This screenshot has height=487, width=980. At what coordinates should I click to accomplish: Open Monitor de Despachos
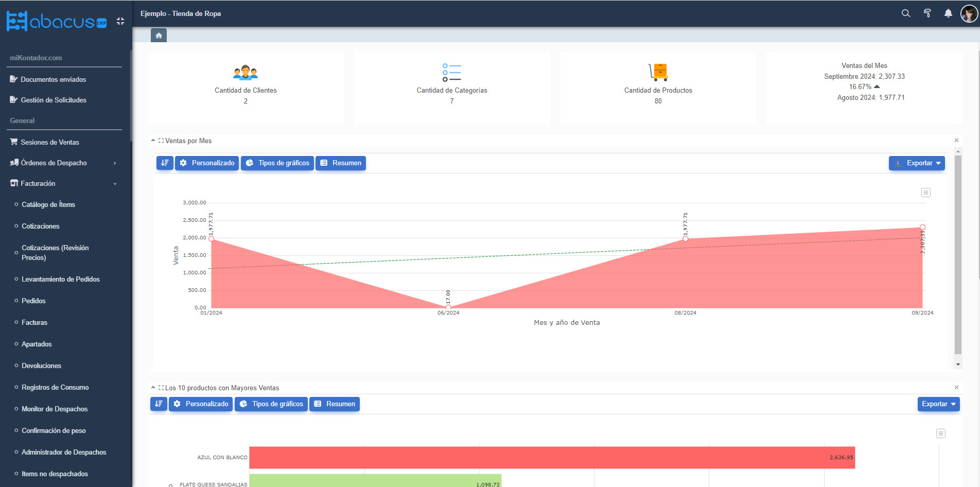tap(55, 409)
